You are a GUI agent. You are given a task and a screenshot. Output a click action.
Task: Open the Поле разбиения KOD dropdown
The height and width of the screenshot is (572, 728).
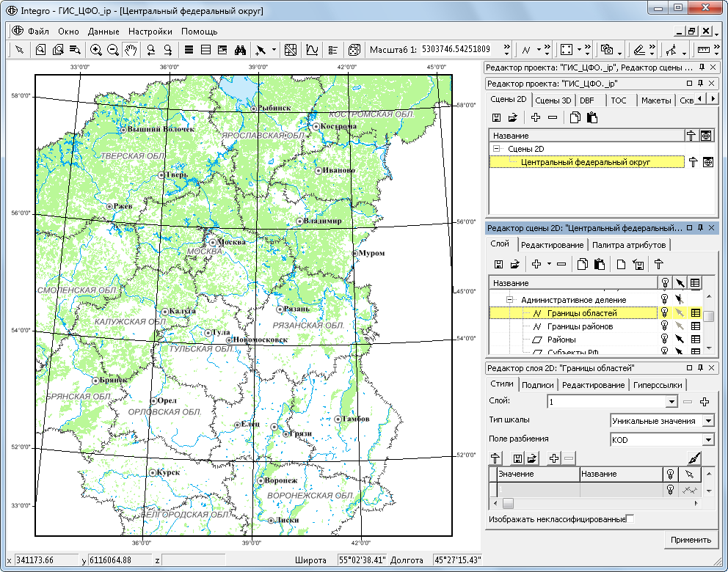coord(708,440)
